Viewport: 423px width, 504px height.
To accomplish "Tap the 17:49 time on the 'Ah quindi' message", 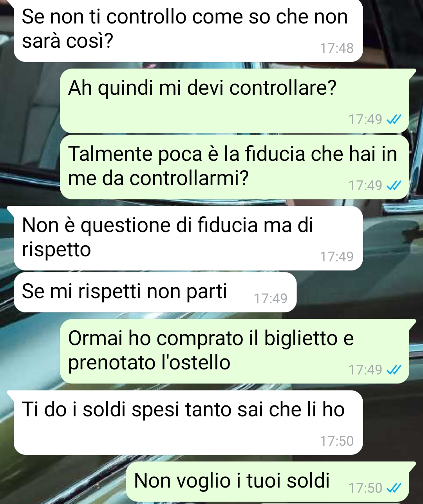I will pyautogui.click(x=365, y=119).
